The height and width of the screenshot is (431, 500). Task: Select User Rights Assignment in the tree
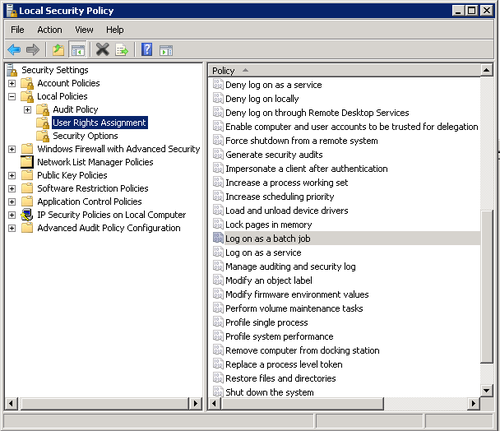click(99, 123)
